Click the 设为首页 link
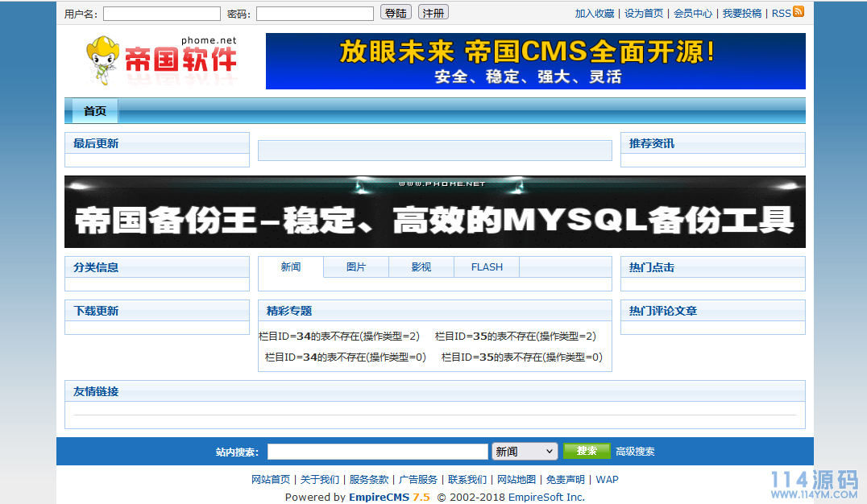This screenshot has width=867, height=504. [644, 13]
